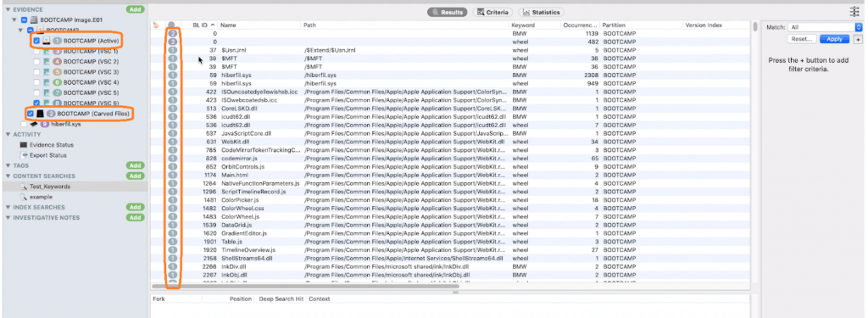Sort by the Keyword column header
The height and width of the screenshot is (318, 868).
(x=535, y=25)
